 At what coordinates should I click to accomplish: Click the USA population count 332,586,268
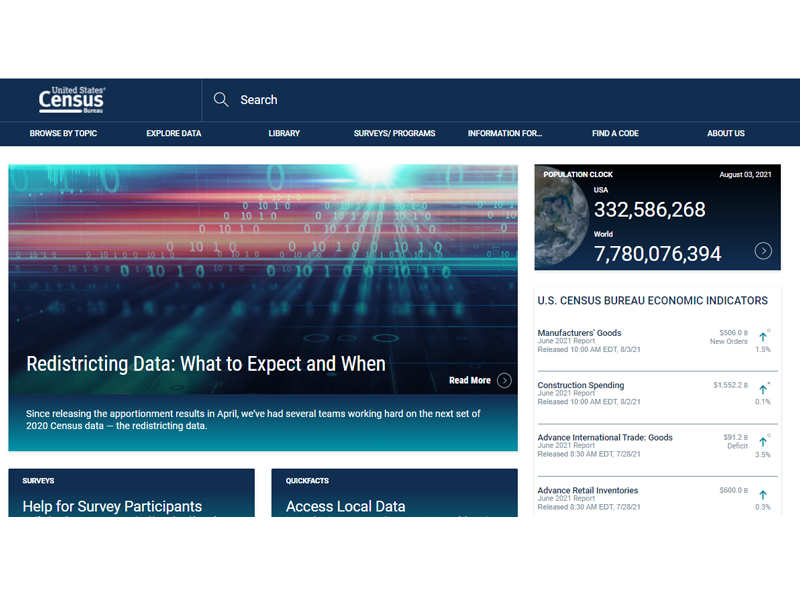click(x=649, y=210)
